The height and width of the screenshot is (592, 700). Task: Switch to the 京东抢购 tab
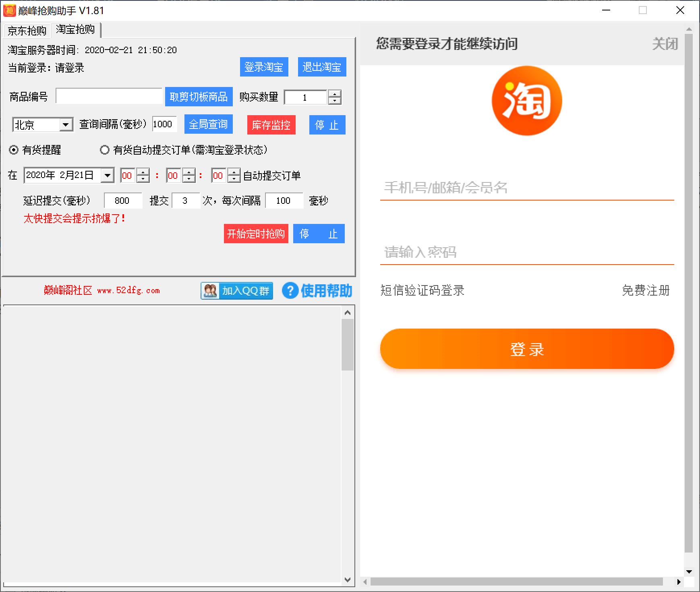pyautogui.click(x=27, y=31)
